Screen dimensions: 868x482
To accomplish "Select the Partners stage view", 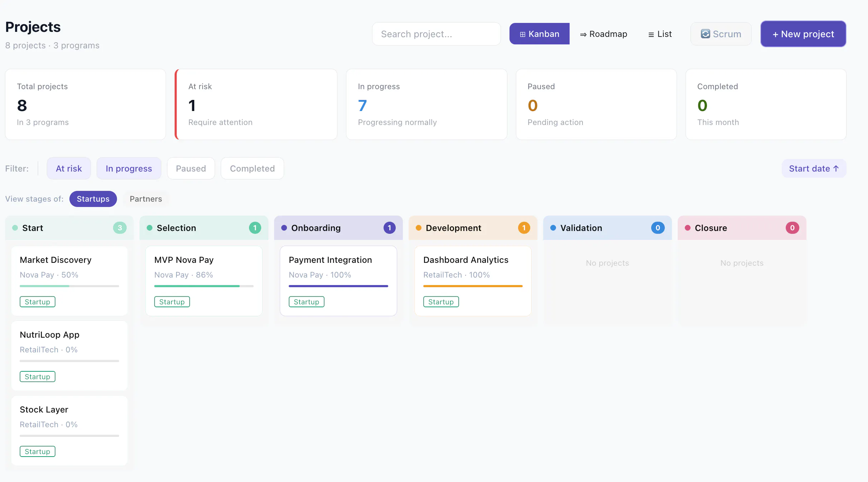I will click(x=146, y=199).
